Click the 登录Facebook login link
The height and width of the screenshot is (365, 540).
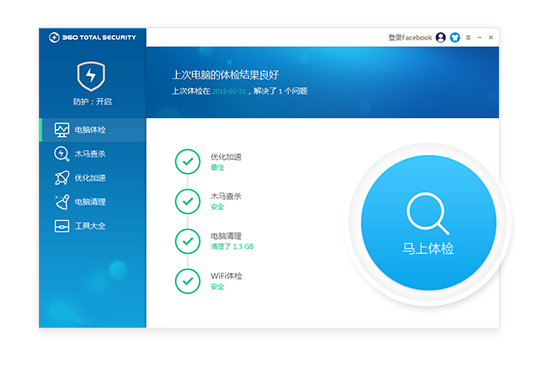410,38
